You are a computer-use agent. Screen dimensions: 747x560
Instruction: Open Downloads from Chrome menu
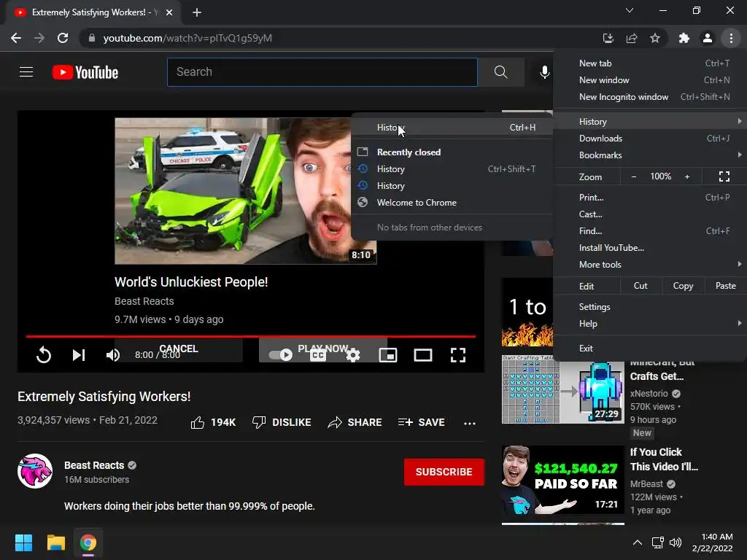[650, 139]
